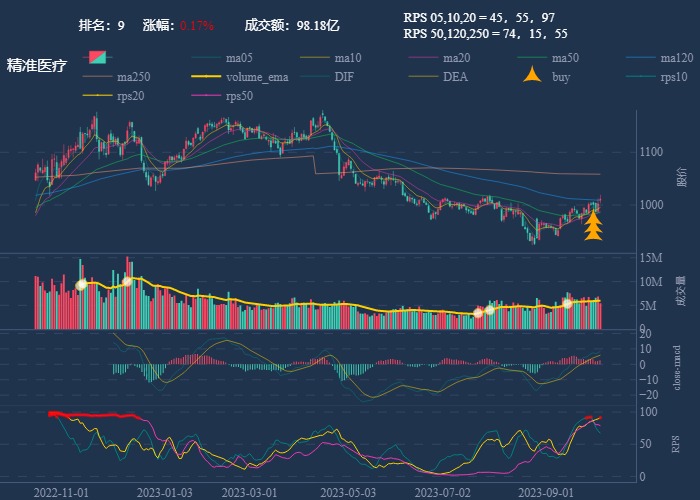Click the yellow volume_ema legend line marker

point(206,76)
